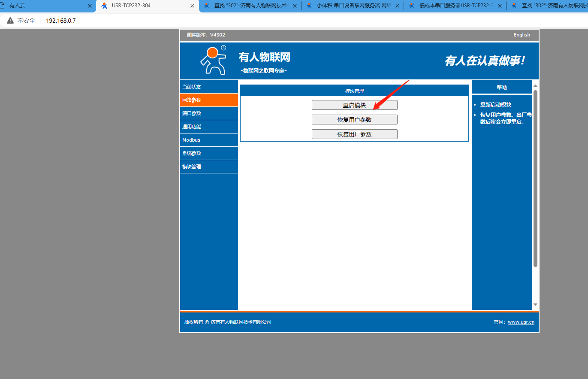Open the Modbus sidebar page
This screenshot has width=588, height=379.
click(209, 140)
